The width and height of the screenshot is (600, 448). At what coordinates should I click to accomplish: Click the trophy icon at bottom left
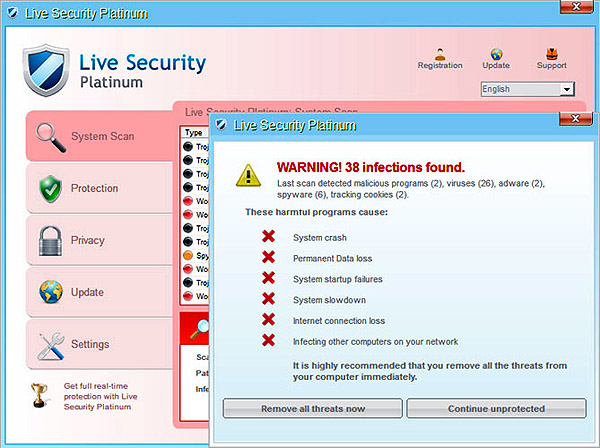pyautogui.click(x=39, y=395)
